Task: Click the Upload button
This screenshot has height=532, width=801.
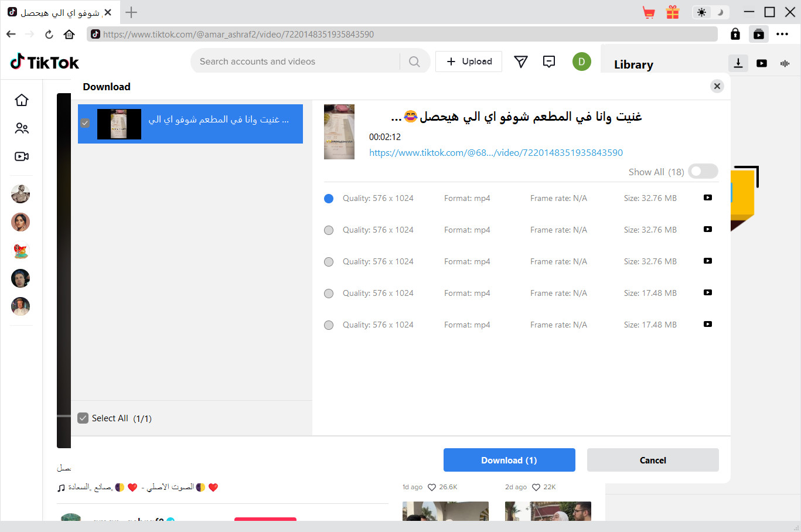Action: pyautogui.click(x=469, y=62)
